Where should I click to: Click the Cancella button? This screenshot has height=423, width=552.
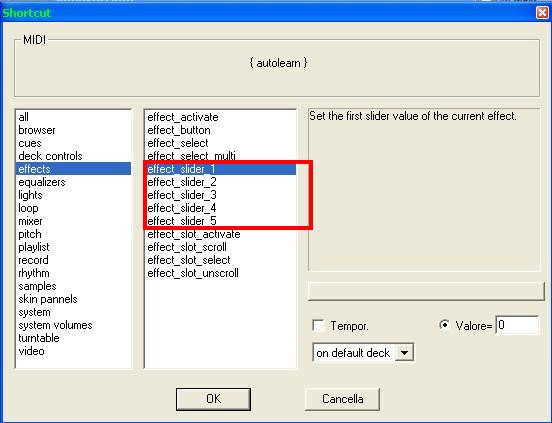click(x=343, y=399)
